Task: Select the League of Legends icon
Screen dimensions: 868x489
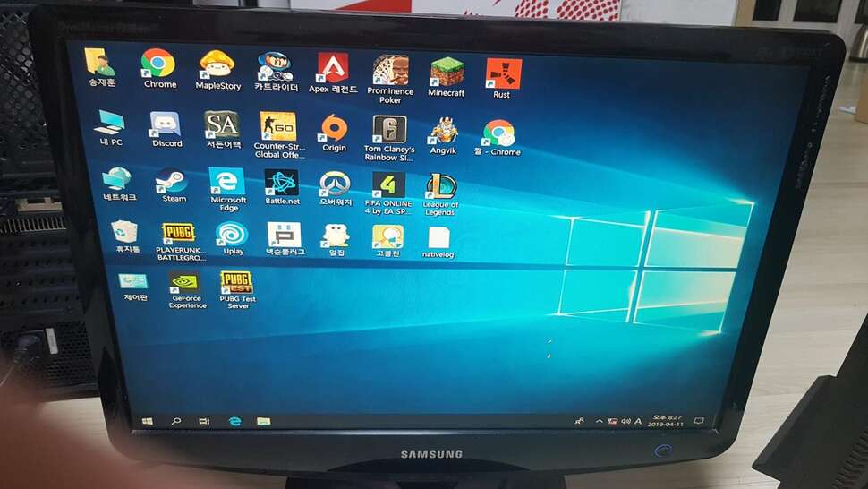Action: (440, 194)
